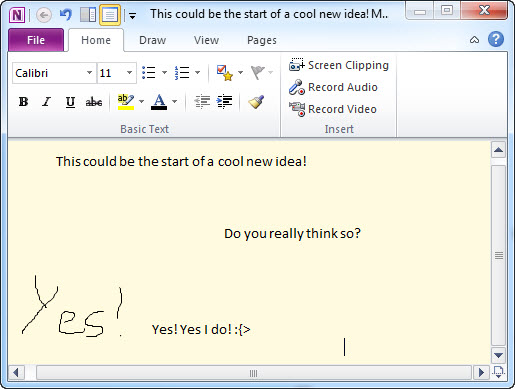Click the vertical scrollbar up arrow
Viewport: 515px width, 389px height.
[x=498, y=150]
